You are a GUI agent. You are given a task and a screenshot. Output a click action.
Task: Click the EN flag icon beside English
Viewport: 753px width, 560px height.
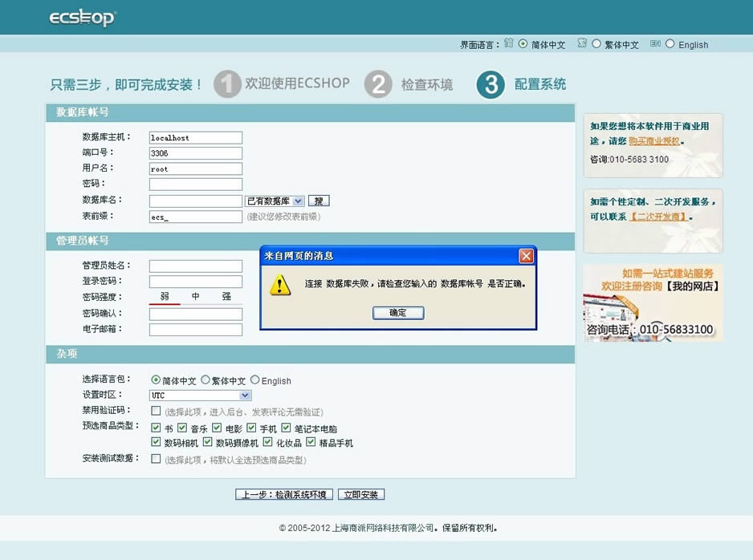[x=655, y=43]
